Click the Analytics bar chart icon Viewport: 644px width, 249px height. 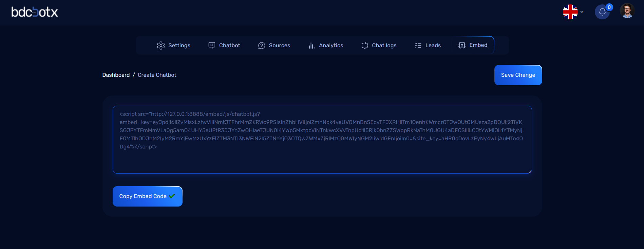(311, 46)
